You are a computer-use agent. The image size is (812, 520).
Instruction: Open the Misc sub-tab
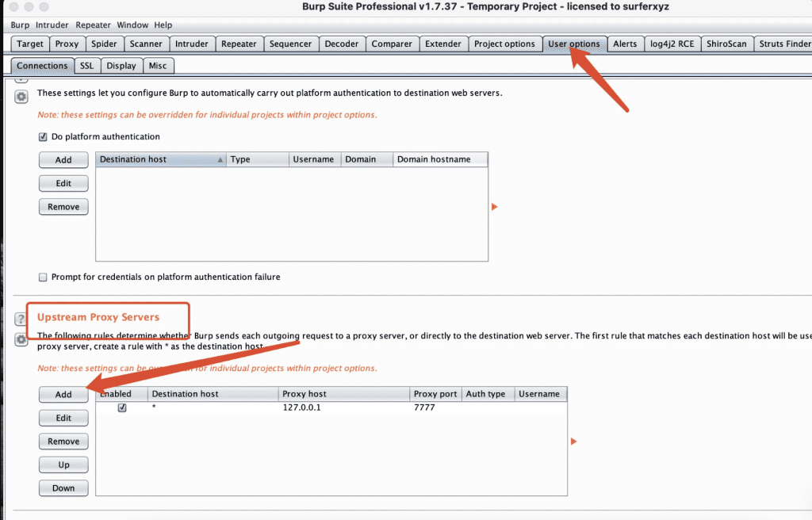(158, 66)
